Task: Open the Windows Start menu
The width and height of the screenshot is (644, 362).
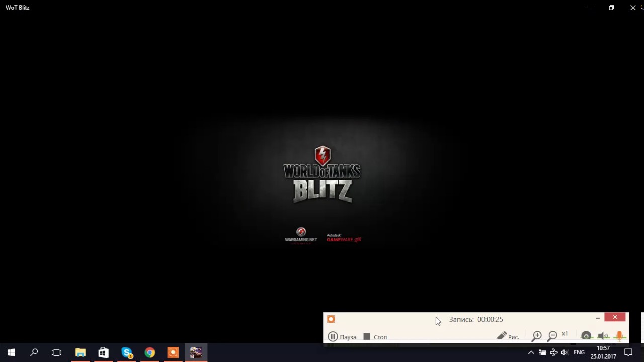Action: click(11, 353)
